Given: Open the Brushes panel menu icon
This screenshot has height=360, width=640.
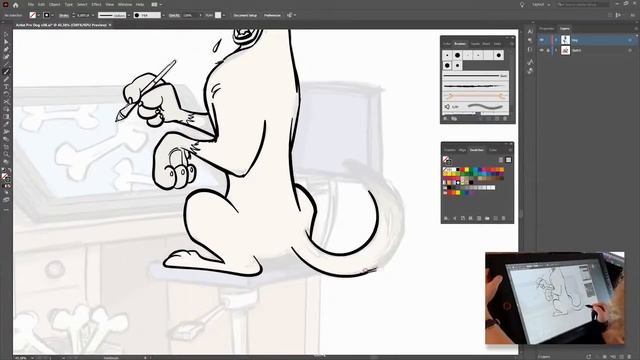Looking at the screenshot, I should click(x=512, y=44).
